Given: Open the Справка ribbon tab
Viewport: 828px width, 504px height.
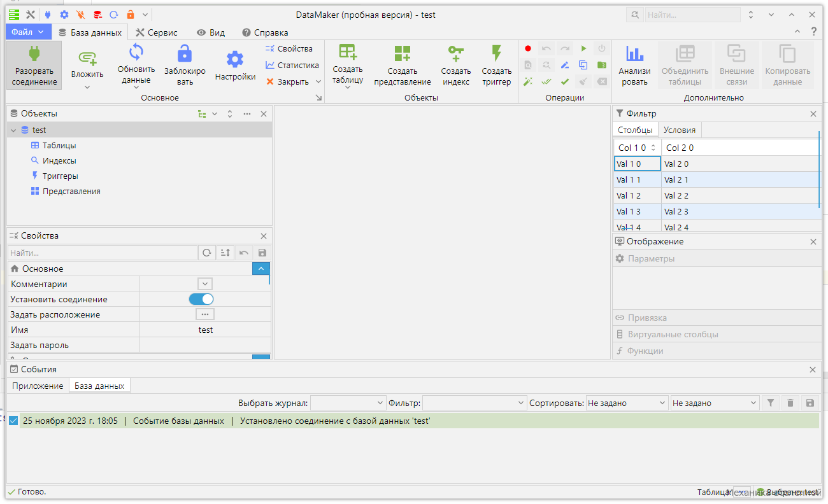Looking at the screenshot, I should coord(265,32).
